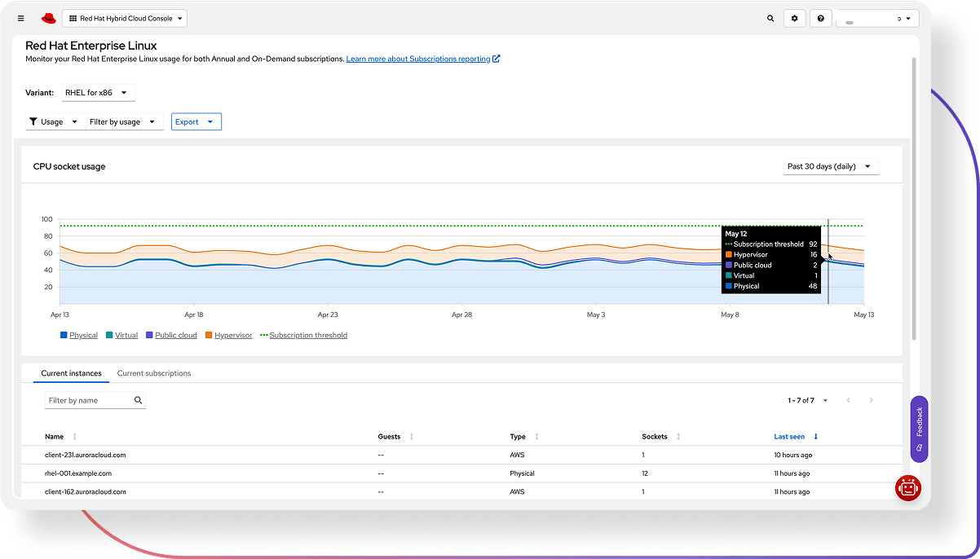The image size is (980, 559).
Task: Click the purple Feedback button
Action: click(x=919, y=428)
